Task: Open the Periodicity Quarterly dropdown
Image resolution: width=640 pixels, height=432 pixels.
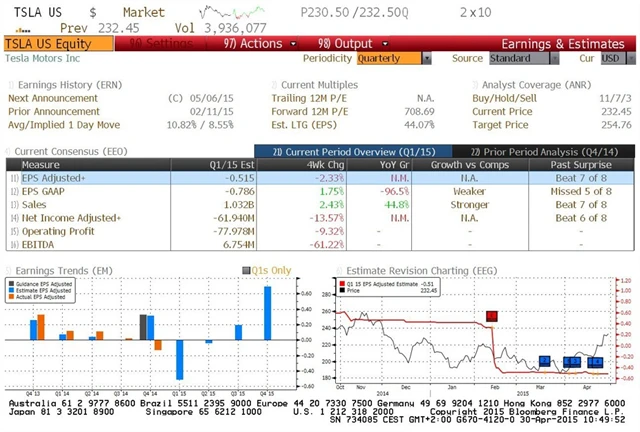Action: [390, 59]
